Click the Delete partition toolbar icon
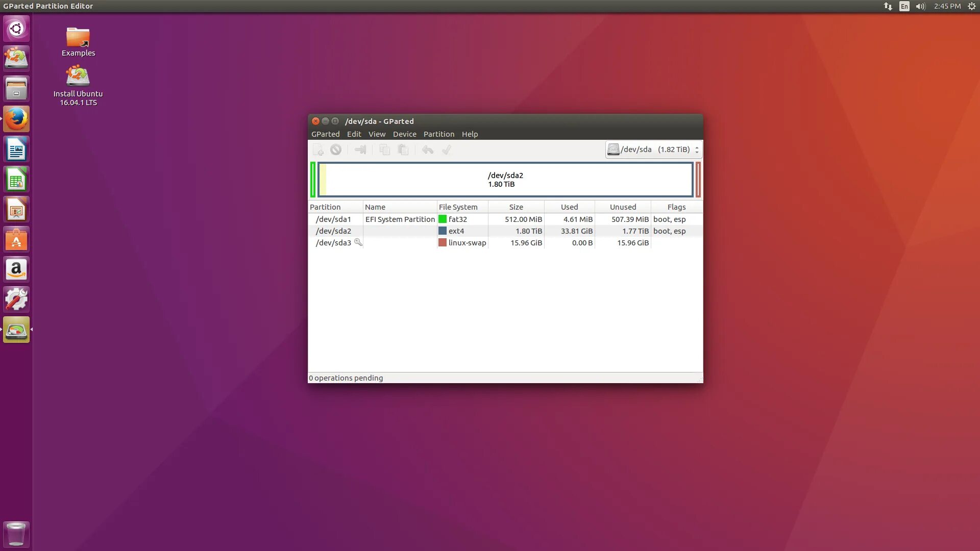Screen dimensions: 980x551 tap(336, 150)
